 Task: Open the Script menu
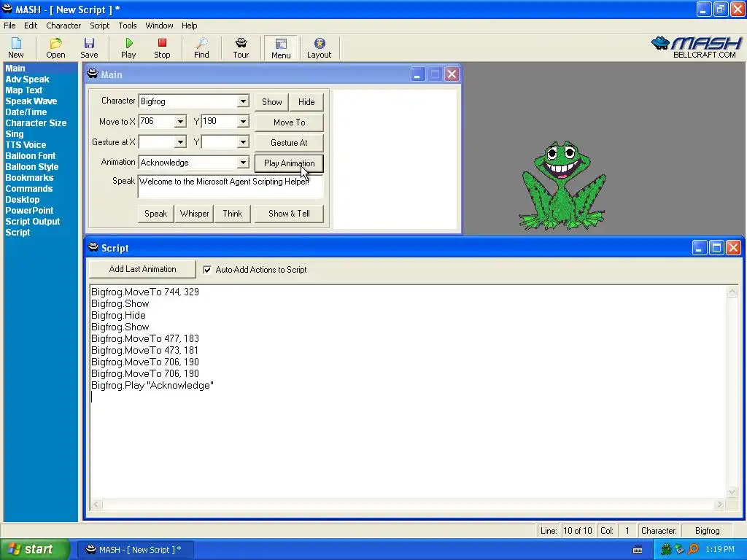click(99, 26)
